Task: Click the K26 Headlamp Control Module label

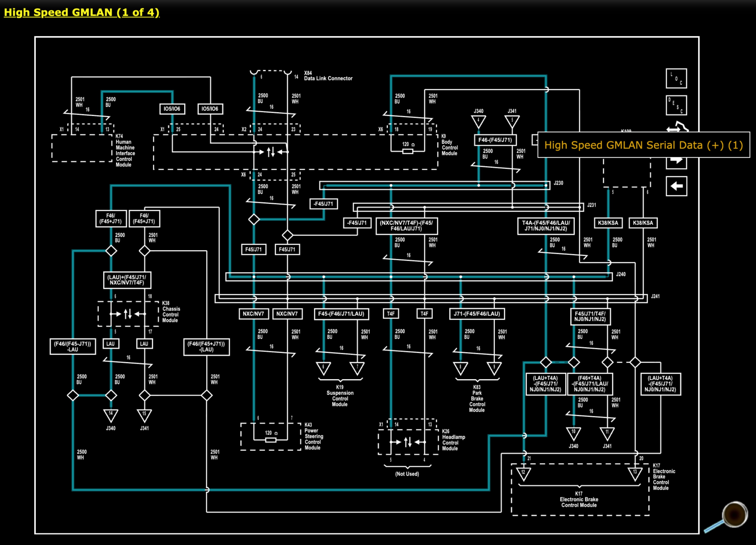Action: click(453, 440)
